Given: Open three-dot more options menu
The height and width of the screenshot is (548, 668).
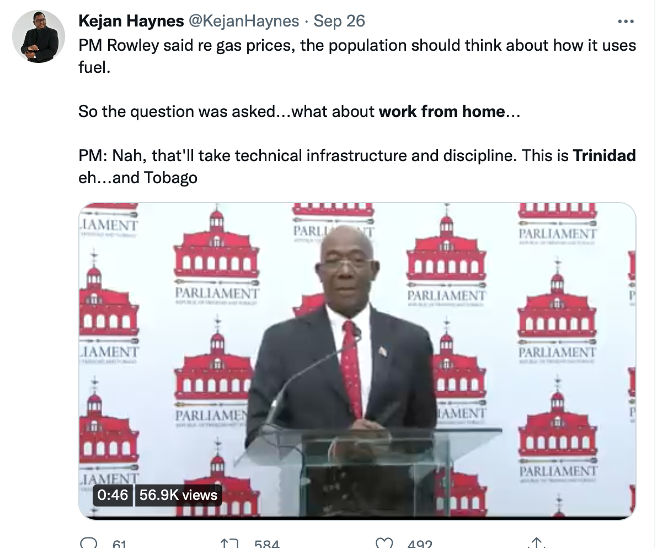Looking at the screenshot, I should click(626, 21).
